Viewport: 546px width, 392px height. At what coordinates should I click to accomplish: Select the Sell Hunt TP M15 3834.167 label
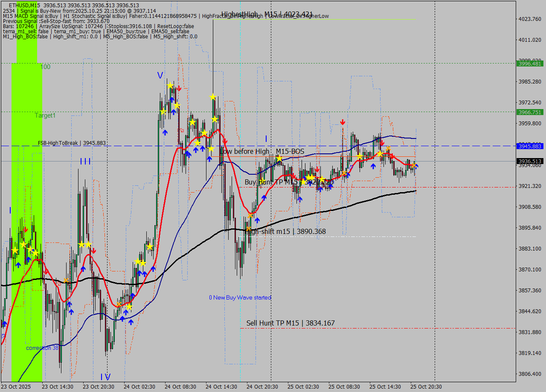(x=290, y=323)
